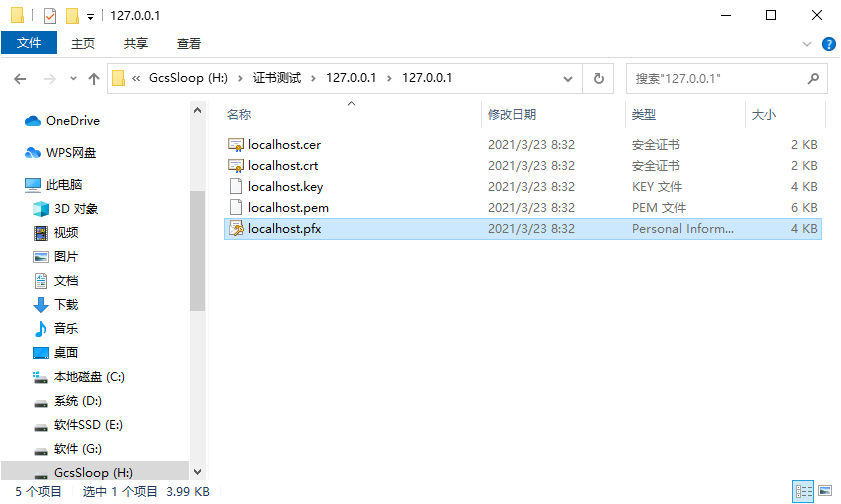Viewport: 841px width, 504px height.
Task: Expand the ribbon with the chevron
Action: click(807, 44)
